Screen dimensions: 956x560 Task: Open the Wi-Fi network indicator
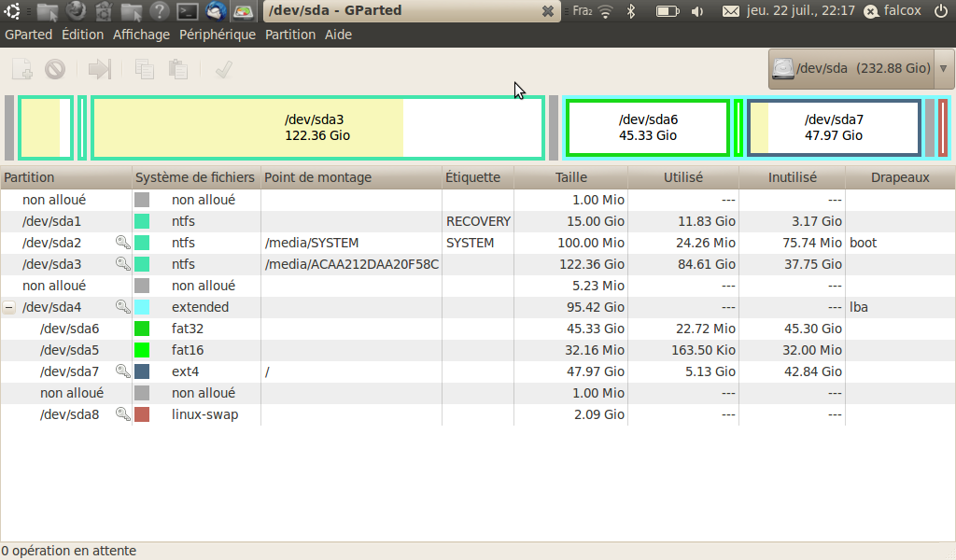pyautogui.click(x=605, y=11)
